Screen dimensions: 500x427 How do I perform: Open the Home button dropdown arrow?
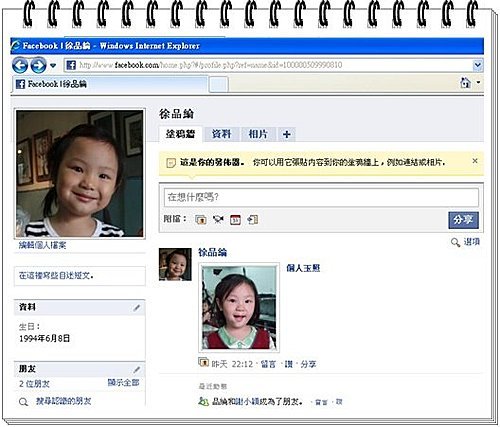pyautogui.click(x=479, y=82)
